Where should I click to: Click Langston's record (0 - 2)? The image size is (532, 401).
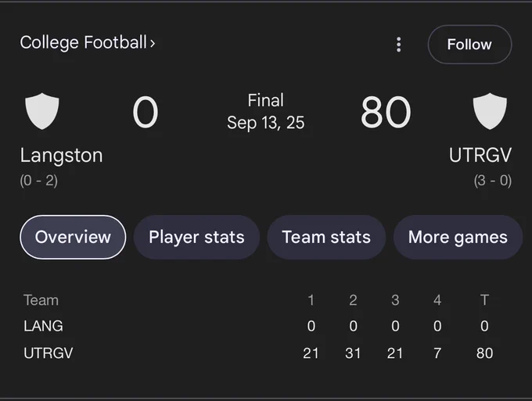[38, 181]
